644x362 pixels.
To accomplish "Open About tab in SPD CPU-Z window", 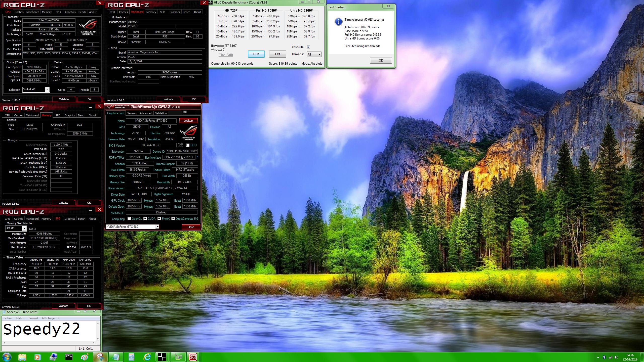I will tap(92, 219).
